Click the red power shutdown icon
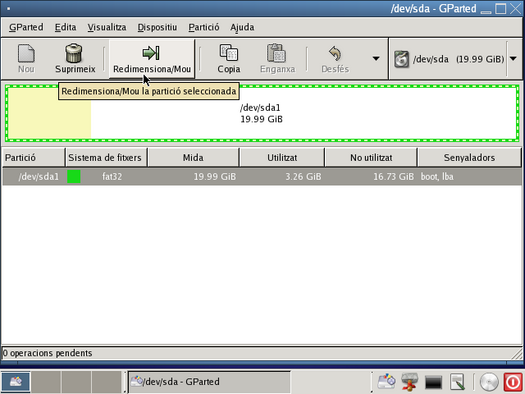This screenshot has width=525, height=394. [513, 382]
